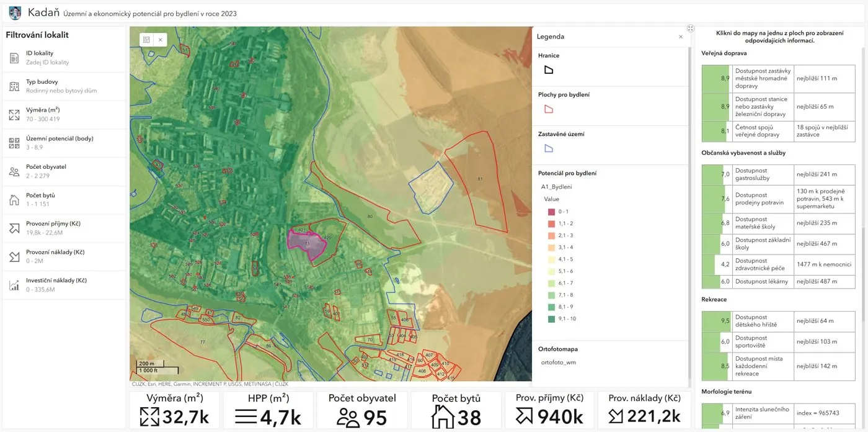Click the Občanská vybavenost a služby heading

(743, 153)
